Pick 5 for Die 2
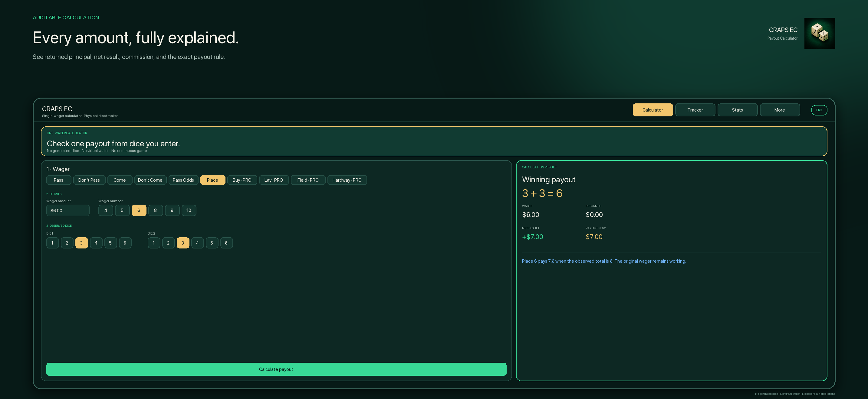This screenshot has width=868, height=399. click(212, 243)
